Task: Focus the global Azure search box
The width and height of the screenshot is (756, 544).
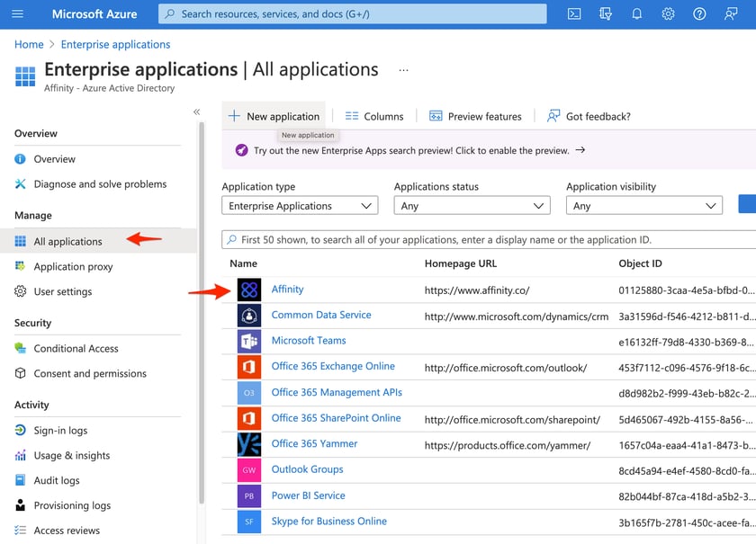Action: point(353,14)
